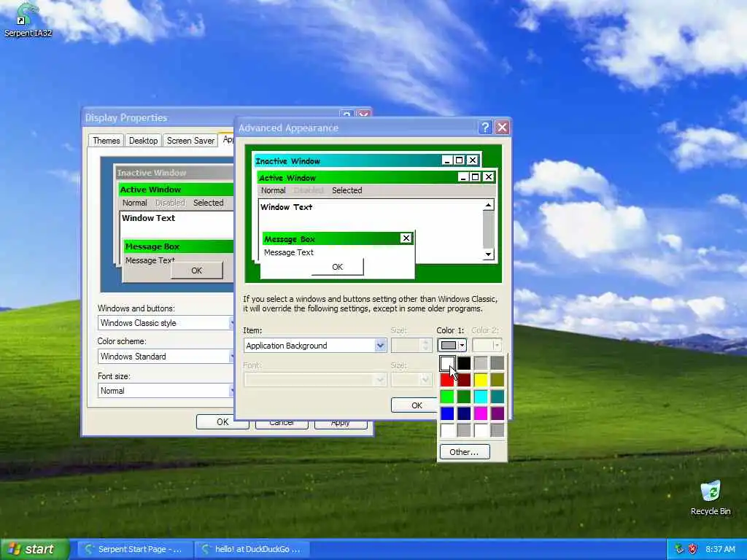Pick the bright red color swatch
This screenshot has height=560, width=747.
pos(447,380)
